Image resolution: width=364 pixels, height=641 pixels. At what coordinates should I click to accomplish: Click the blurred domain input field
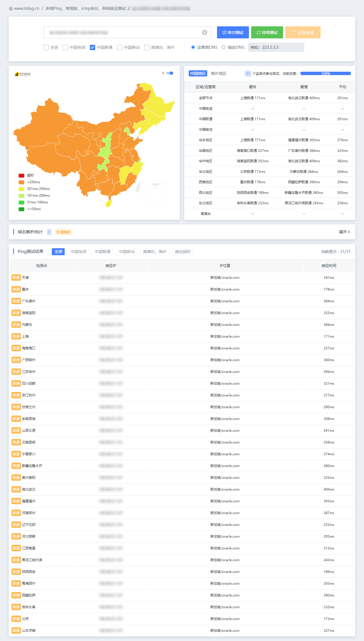[x=127, y=32]
